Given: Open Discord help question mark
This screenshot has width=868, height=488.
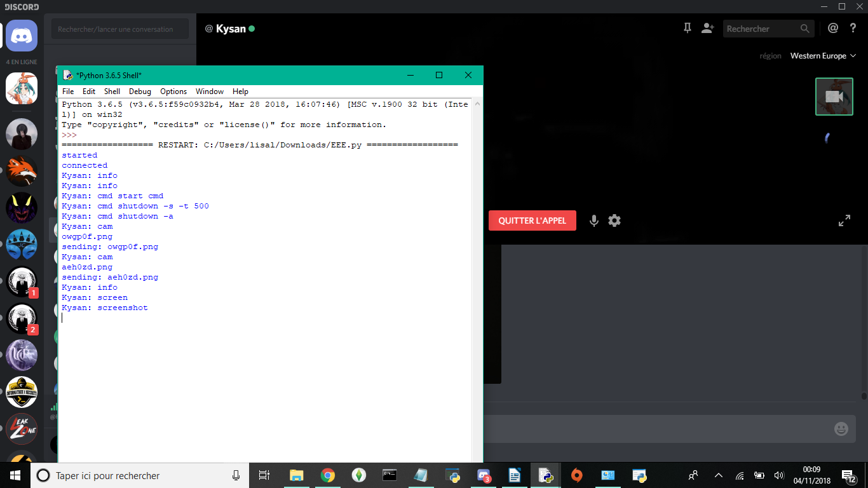Looking at the screenshot, I should [853, 28].
